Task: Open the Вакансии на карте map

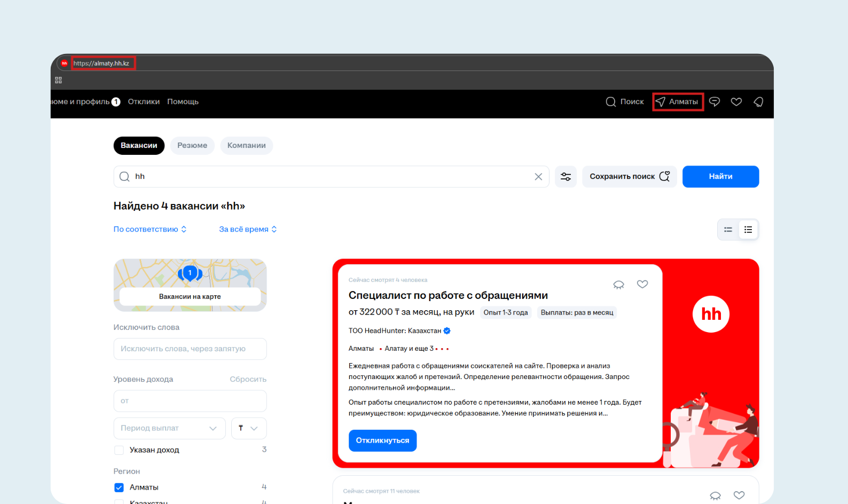Action: [190, 296]
